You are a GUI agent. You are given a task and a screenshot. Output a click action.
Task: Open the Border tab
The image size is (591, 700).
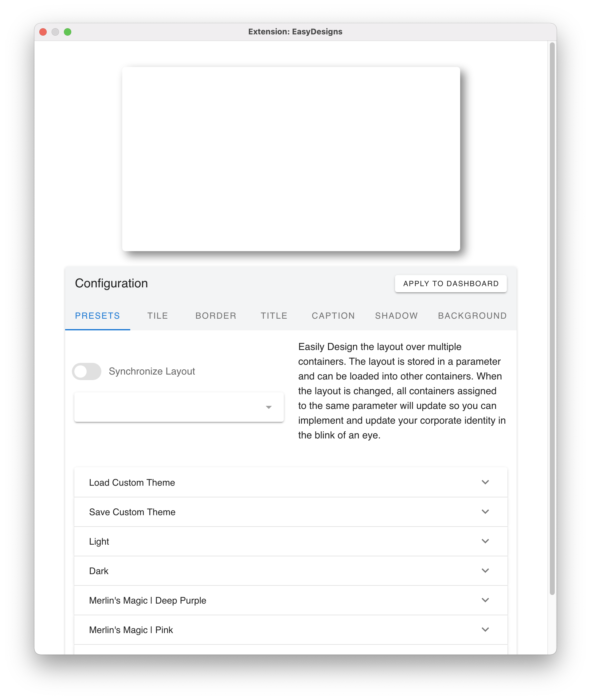tap(216, 316)
